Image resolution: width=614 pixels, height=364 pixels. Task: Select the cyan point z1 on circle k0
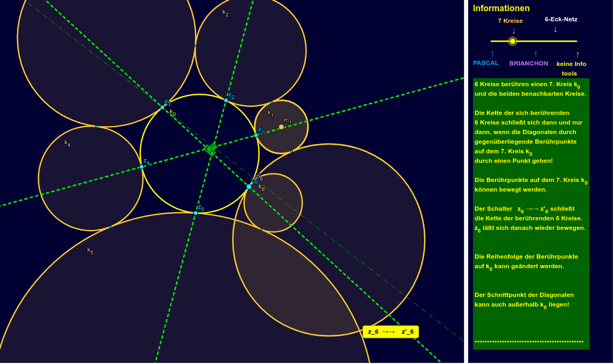click(x=256, y=135)
